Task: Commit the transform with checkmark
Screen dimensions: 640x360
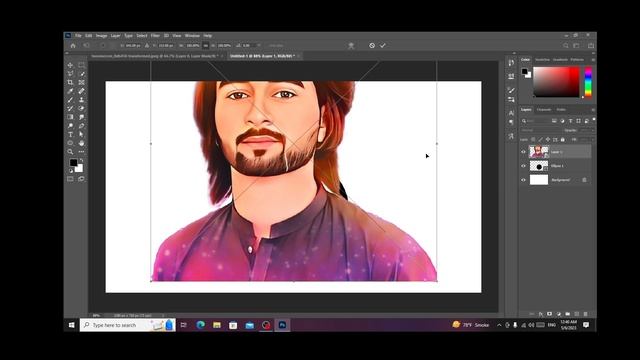Action: (x=383, y=46)
